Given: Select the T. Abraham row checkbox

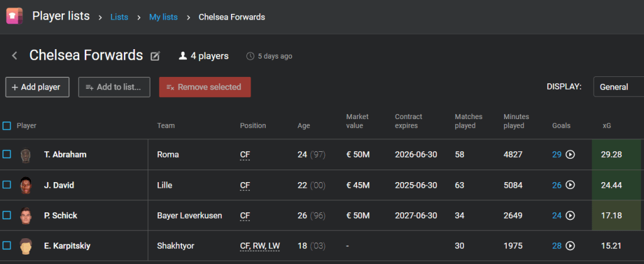Looking at the screenshot, I should point(7,154).
